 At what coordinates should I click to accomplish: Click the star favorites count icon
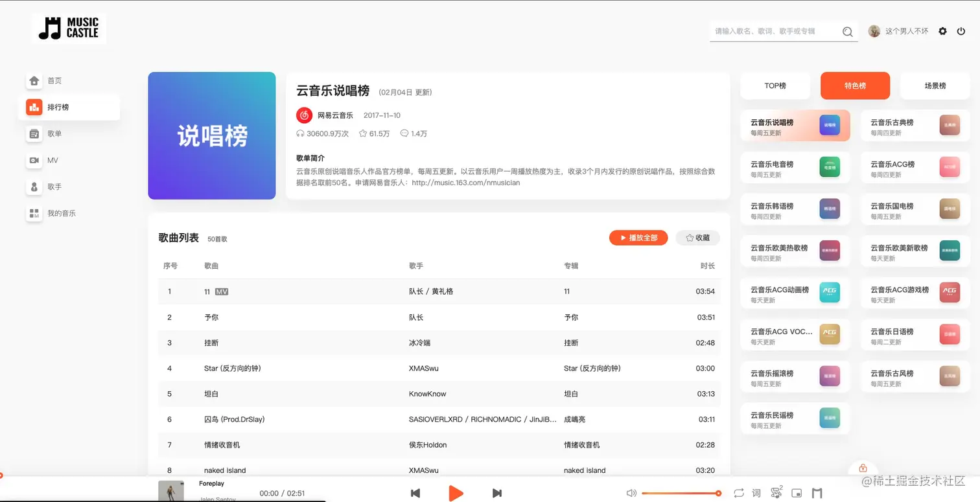click(363, 133)
